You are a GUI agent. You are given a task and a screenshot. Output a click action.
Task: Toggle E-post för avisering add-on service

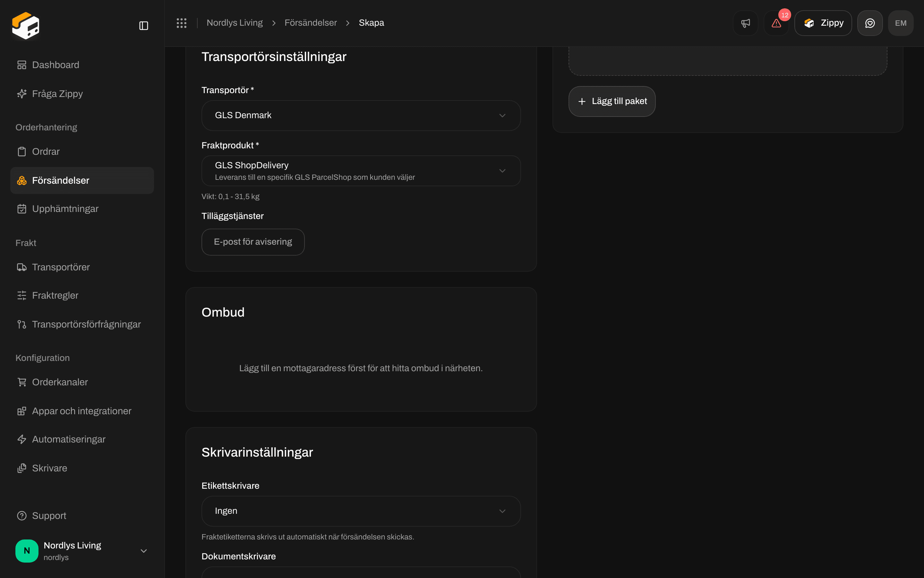pyautogui.click(x=253, y=242)
